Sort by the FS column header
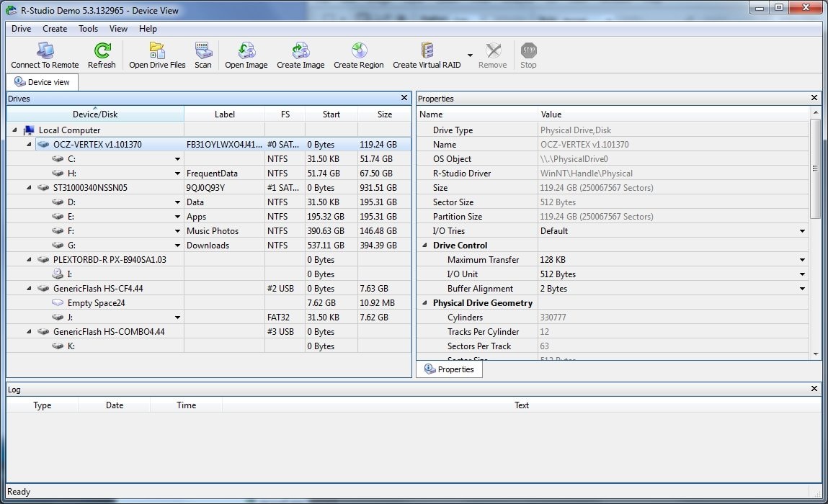Image resolution: width=828 pixels, height=504 pixels. pos(285,114)
